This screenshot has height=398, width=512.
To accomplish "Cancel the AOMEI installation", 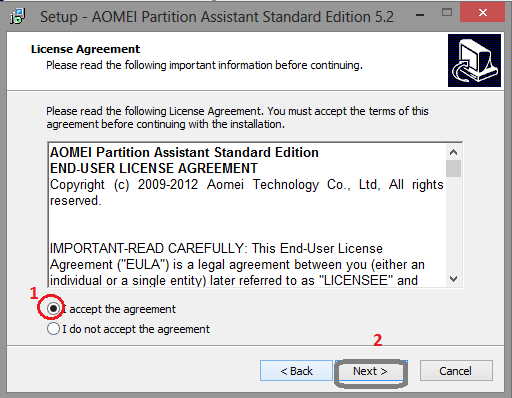I will pos(456,371).
